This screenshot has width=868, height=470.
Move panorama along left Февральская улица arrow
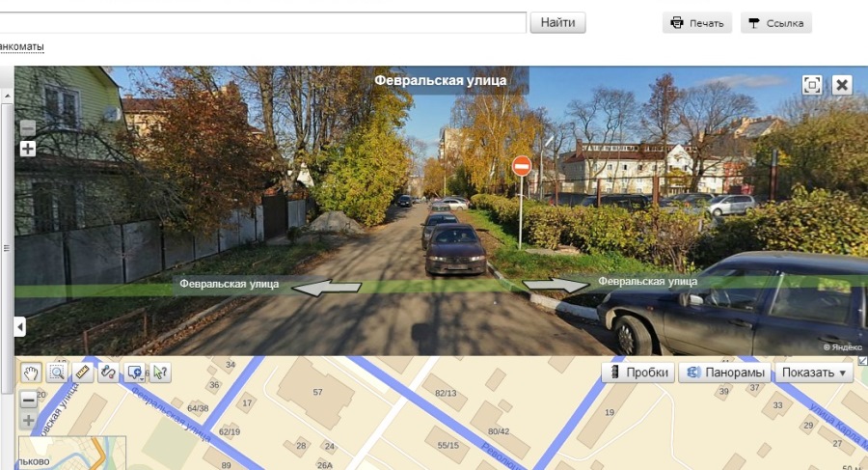pos(327,287)
